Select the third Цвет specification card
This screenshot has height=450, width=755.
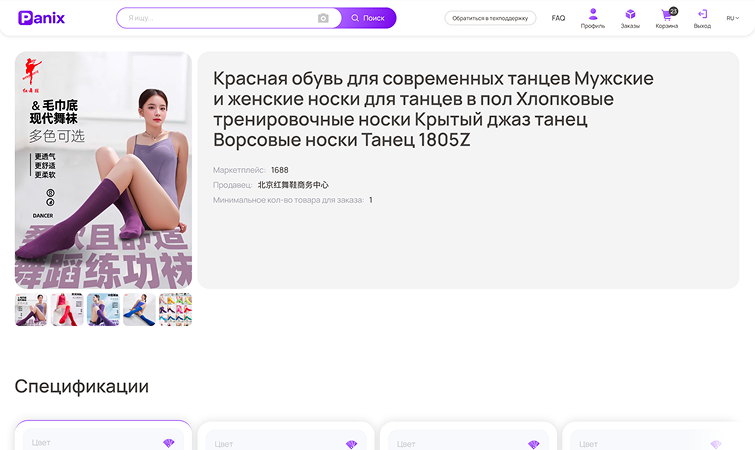[468, 436]
